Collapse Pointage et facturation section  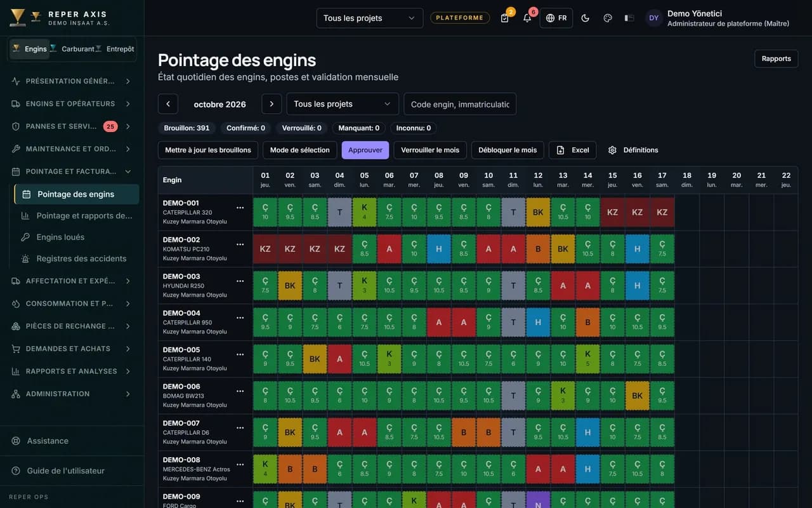(72, 171)
